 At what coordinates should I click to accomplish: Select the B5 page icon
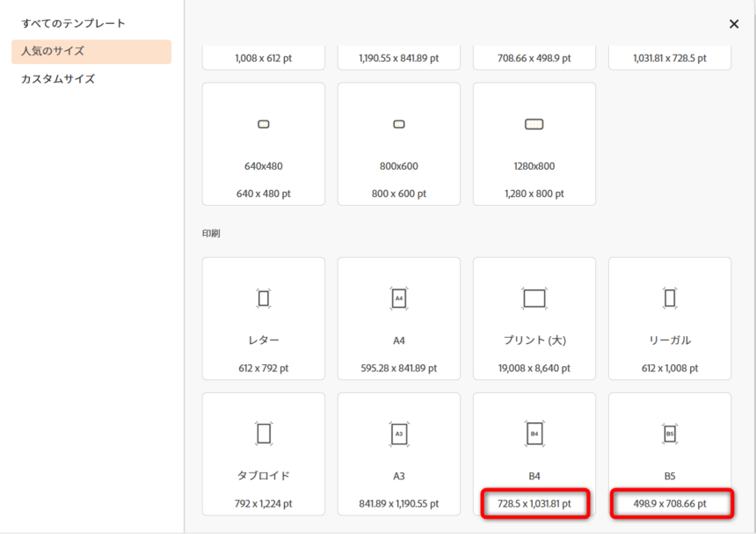click(669, 434)
